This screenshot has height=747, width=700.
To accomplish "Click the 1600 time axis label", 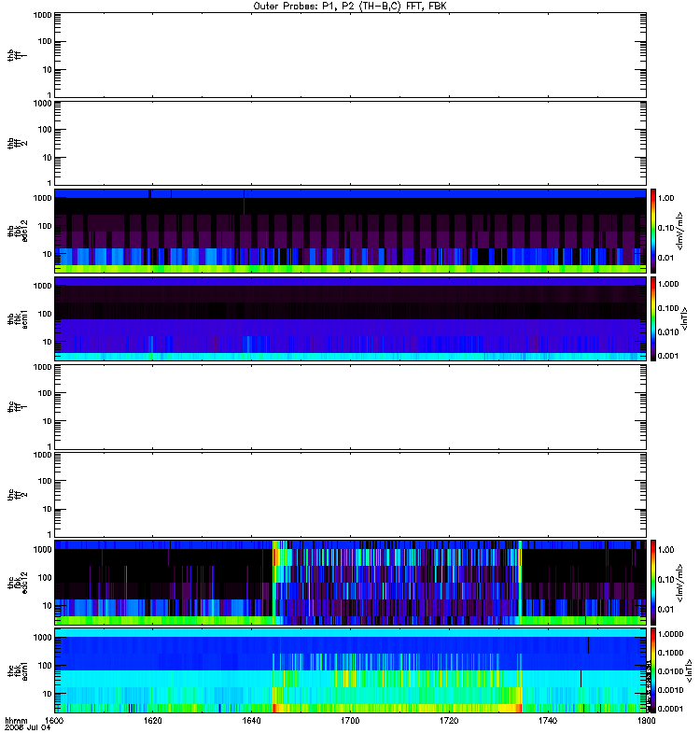I will click(x=54, y=720).
